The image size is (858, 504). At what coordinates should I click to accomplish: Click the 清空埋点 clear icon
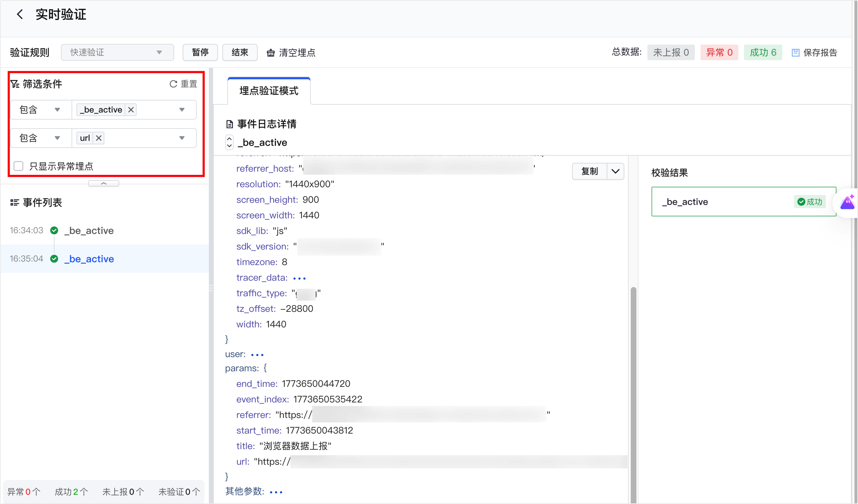[271, 53]
